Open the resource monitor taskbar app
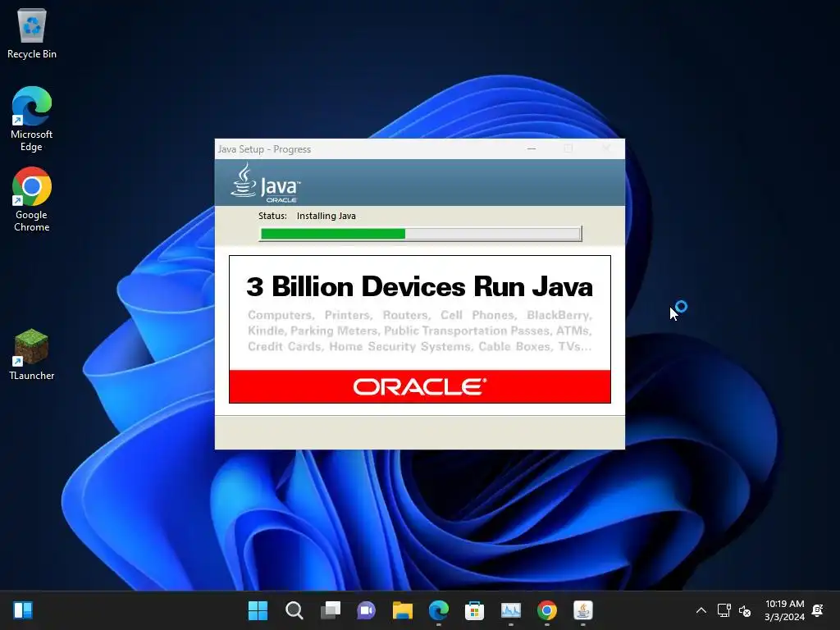This screenshot has width=840, height=630. 510,610
